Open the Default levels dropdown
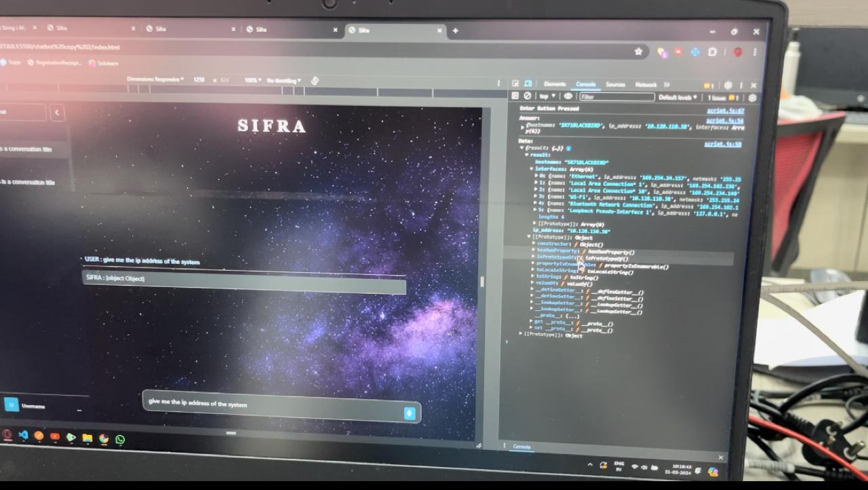This screenshot has height=490, width=868. pyautogui.click(x=677, y=97)
